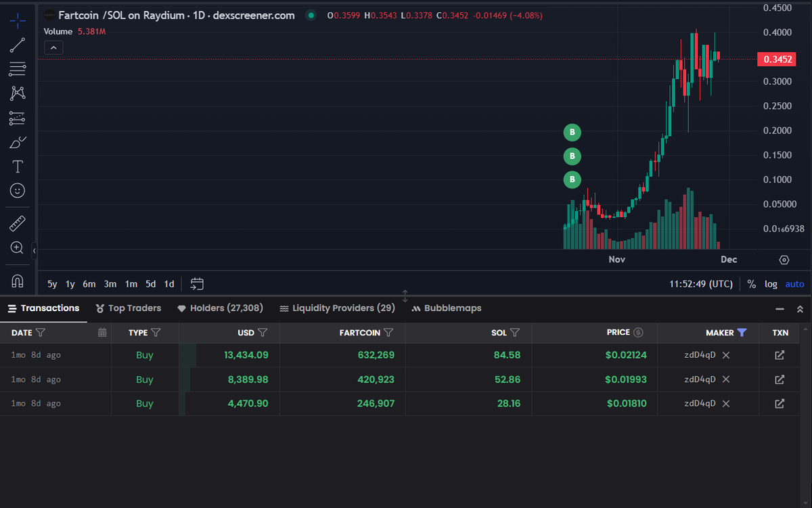Open the long position forecasting tool

pos(18,118)
